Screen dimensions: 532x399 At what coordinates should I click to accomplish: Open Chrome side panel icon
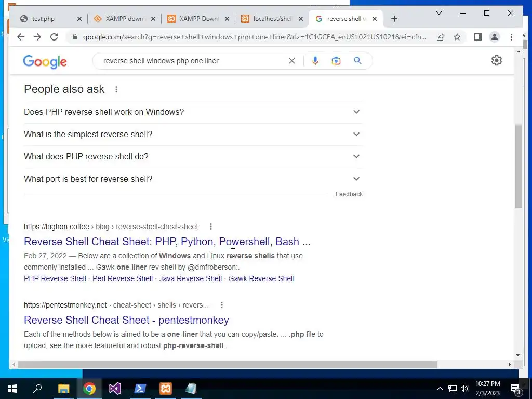(478, 37)
